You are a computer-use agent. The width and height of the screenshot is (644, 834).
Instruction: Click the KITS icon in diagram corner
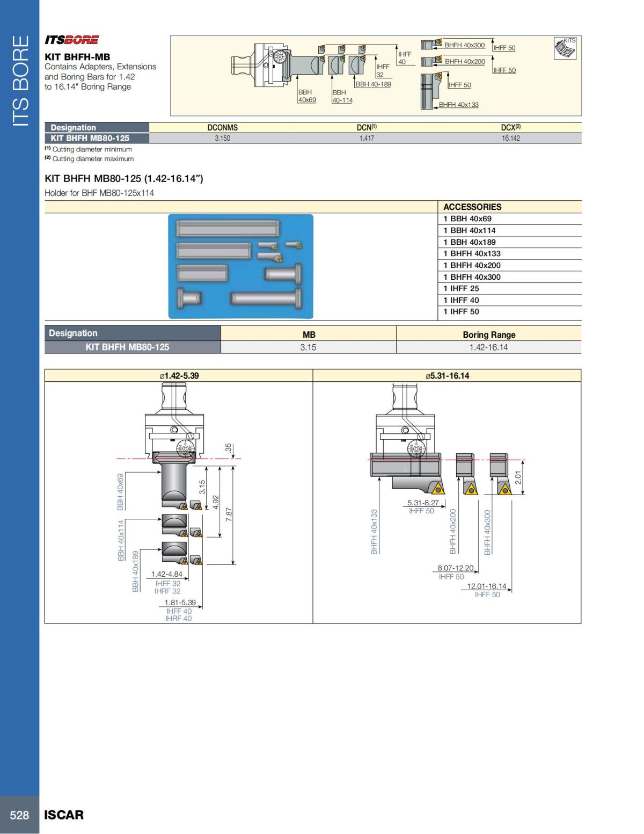(x=565, y=48)
